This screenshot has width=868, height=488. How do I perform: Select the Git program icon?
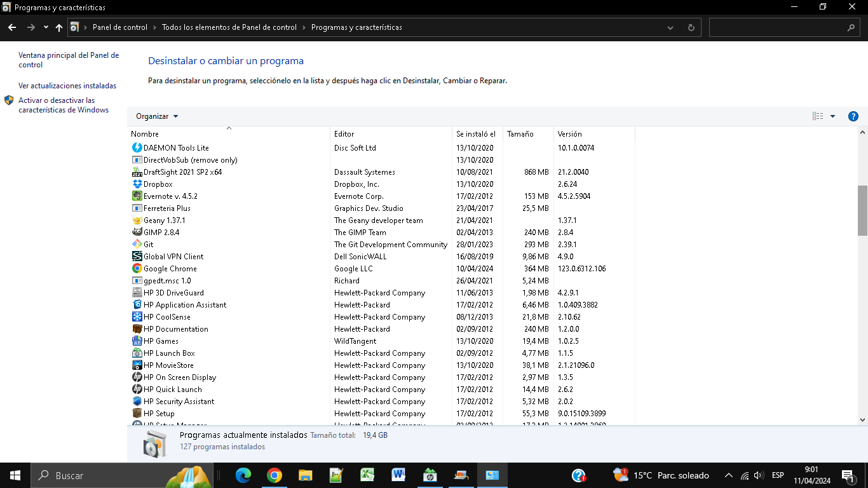137,244
